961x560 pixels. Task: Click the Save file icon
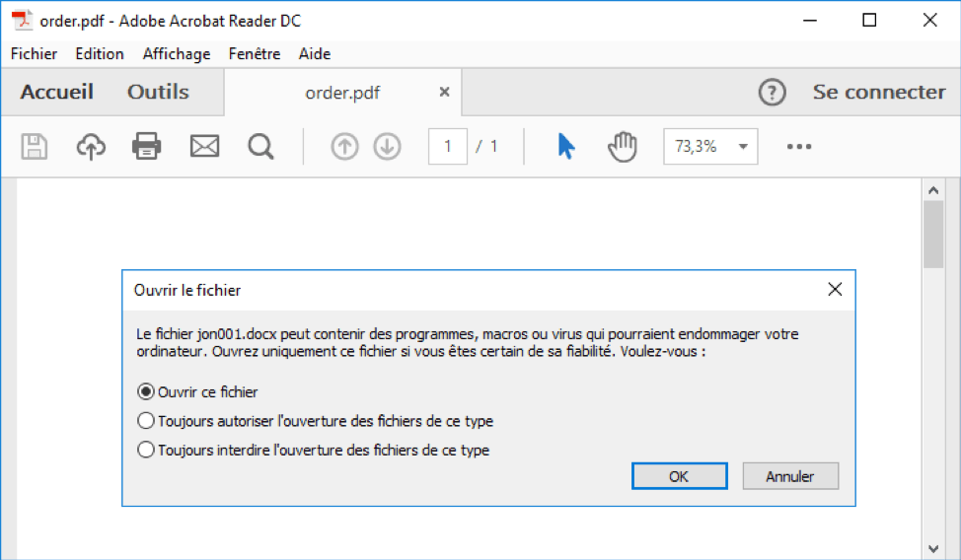[35, 147]
